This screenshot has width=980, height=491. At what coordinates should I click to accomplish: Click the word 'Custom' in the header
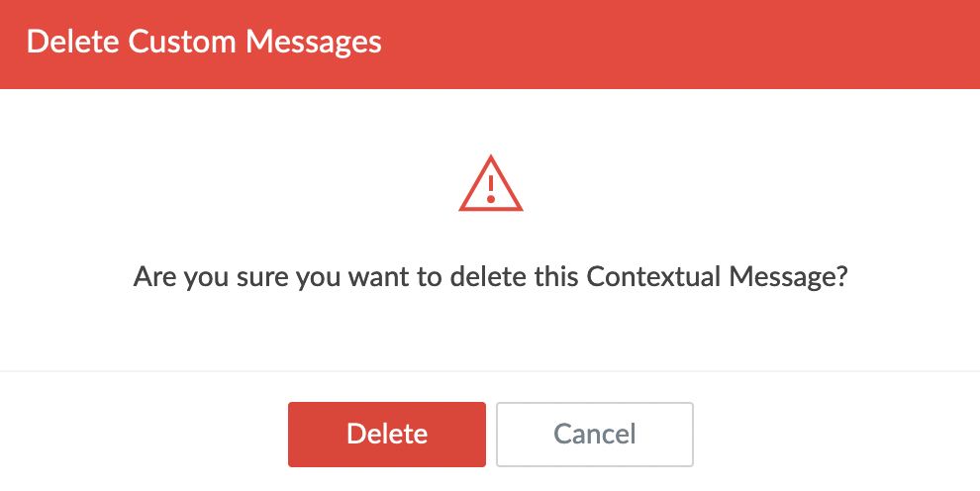(x=182, y=43)
